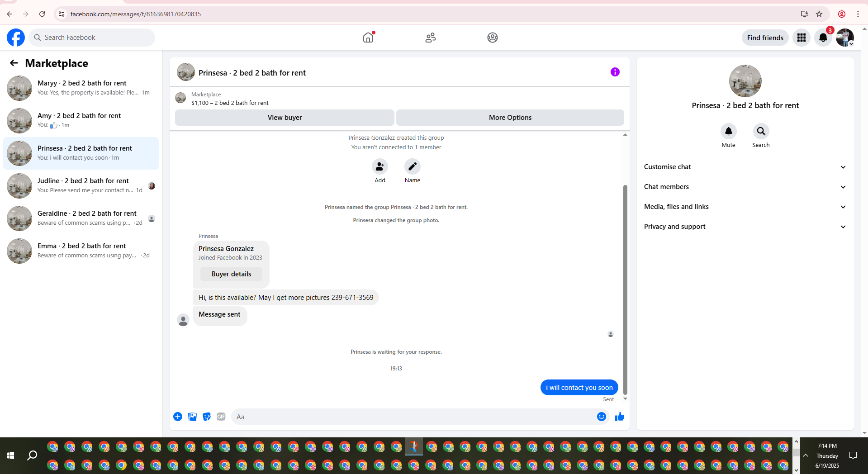Open Geraldine 2 bed 2 bath conversation
The image size is (868, 474).
pyautogui.click(x=81, y=218)
